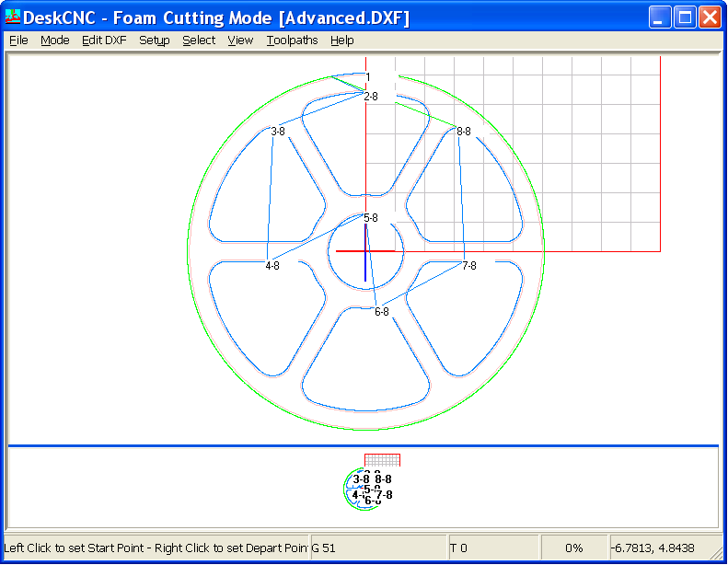Screen dimensions: 728x565
Task: Click the wheel preview thumbnail in lower pane
Action: (x=372, y=488)
